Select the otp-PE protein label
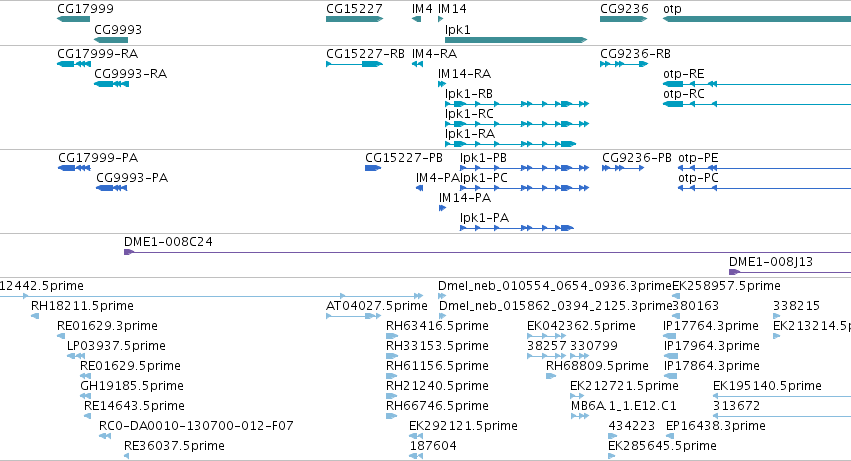The image size is (851, 461). pos(698,158)
